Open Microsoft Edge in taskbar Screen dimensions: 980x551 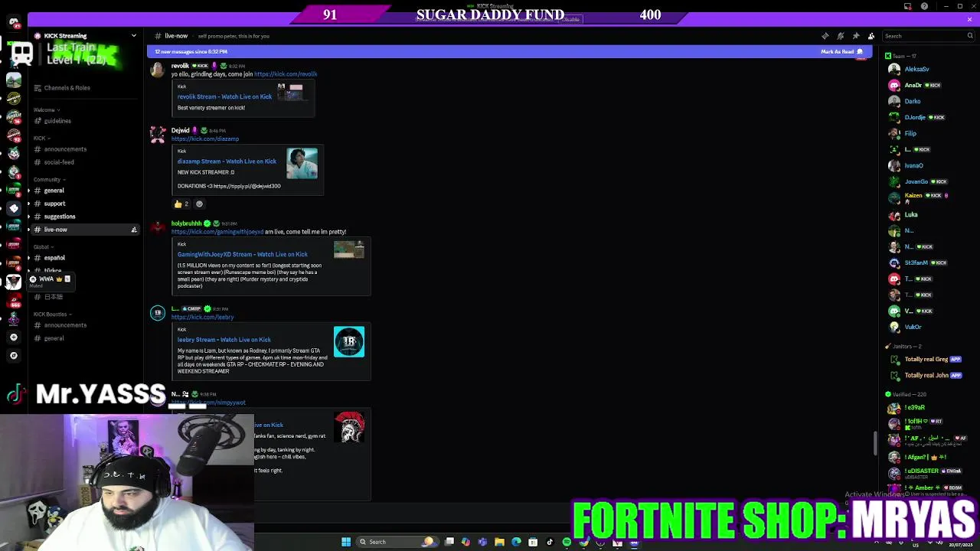[516, 542]
